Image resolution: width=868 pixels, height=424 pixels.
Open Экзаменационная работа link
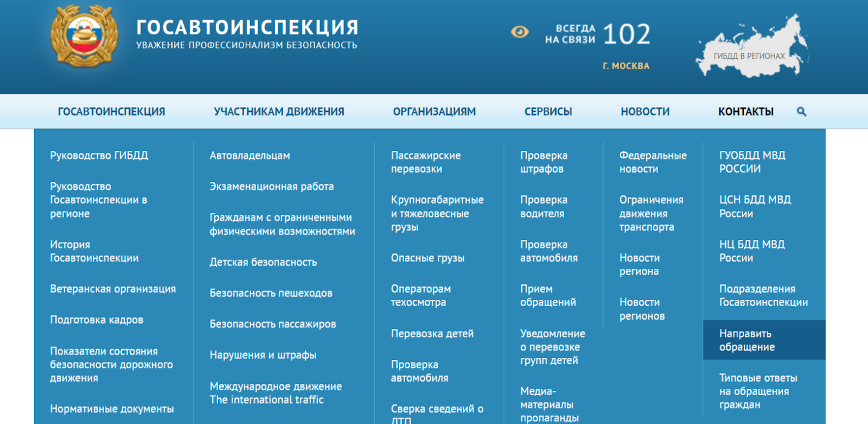pyautogui.click(x=272, y=187)
